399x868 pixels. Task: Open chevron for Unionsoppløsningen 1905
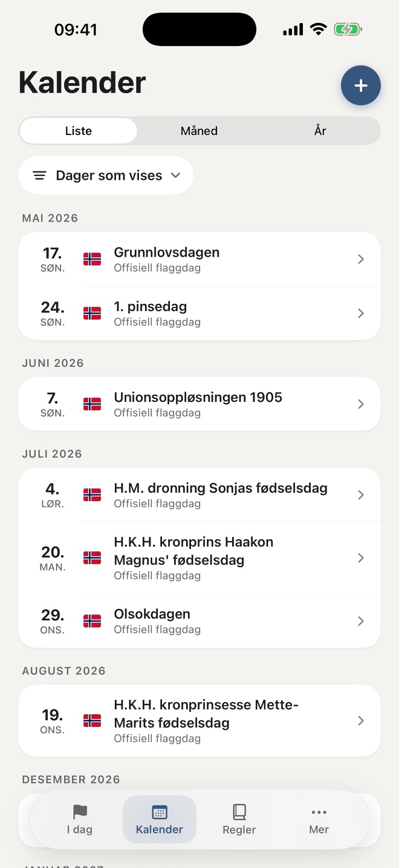click(x=361, y=404)
